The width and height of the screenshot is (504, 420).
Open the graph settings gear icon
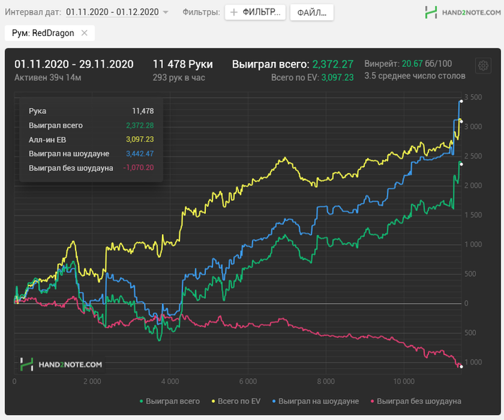[x=483, y=66]
